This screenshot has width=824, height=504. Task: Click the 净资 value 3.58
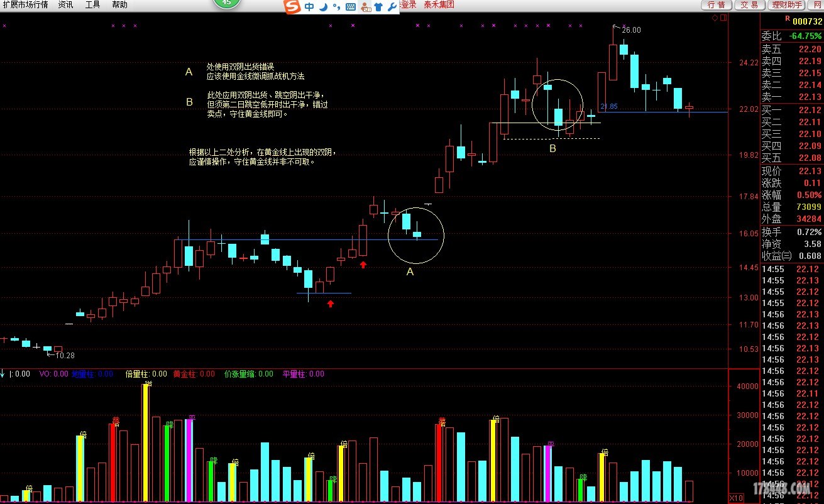point(812,244)
